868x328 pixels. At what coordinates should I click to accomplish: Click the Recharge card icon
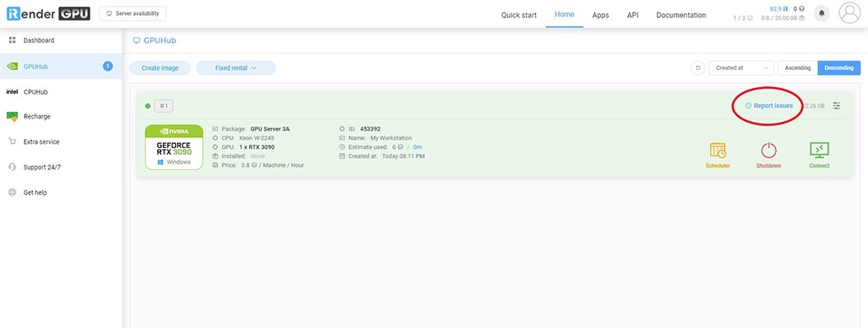point(12,117)
